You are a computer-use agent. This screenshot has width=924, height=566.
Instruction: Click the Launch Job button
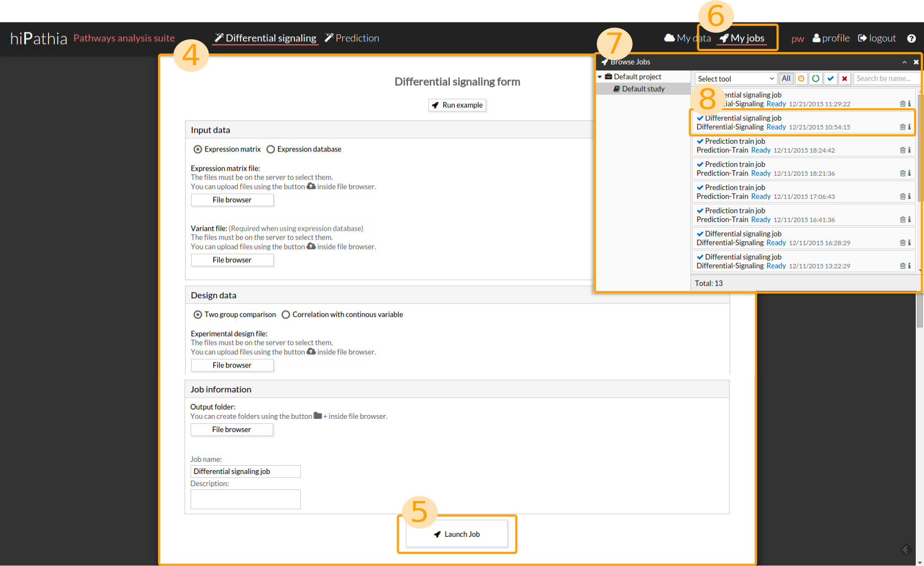click(456, 534)
